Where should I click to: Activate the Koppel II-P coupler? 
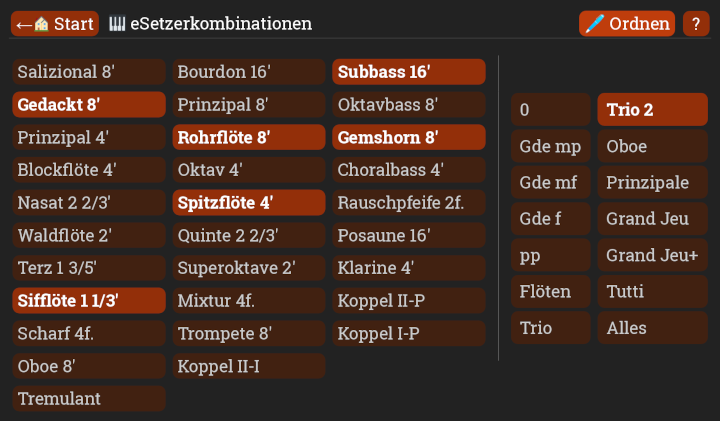(409, 300)
